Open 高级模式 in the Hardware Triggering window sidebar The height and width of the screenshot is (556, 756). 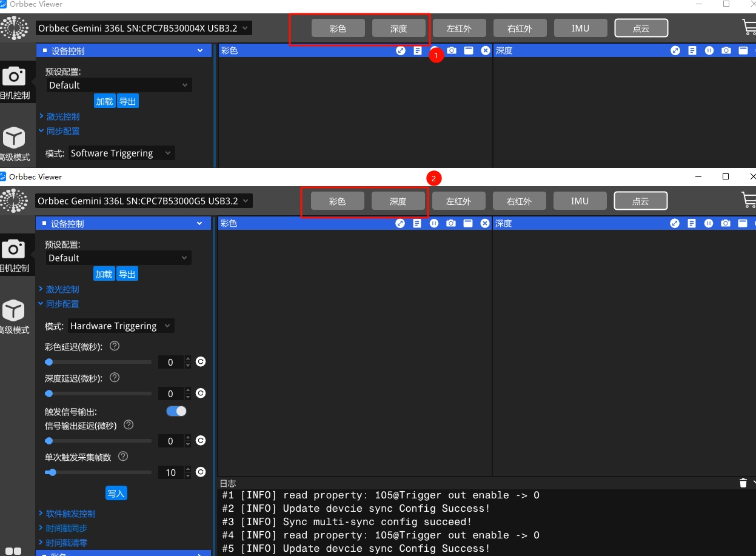tap(13, 317)
